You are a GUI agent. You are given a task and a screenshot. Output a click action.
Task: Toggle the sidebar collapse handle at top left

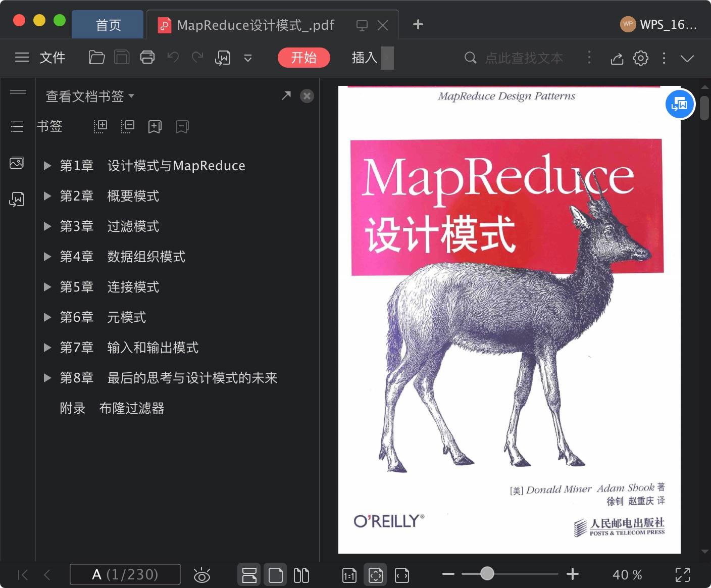18,92
